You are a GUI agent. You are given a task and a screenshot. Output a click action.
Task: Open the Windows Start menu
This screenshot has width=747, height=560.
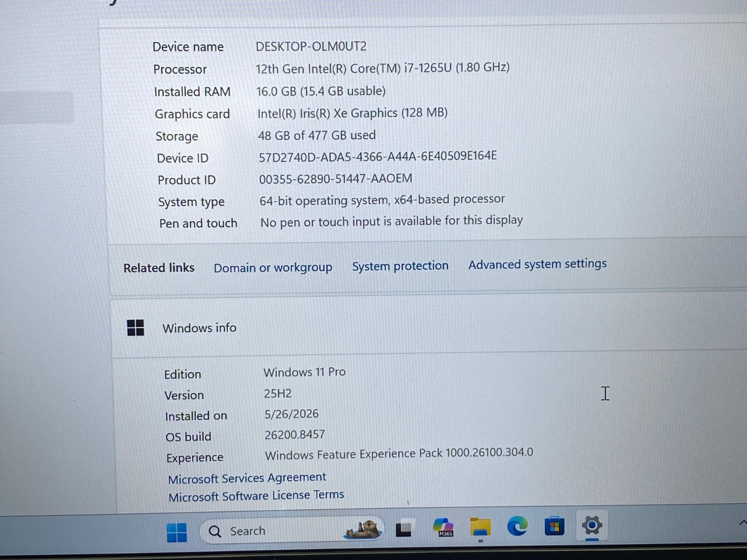tap(176, 532)
